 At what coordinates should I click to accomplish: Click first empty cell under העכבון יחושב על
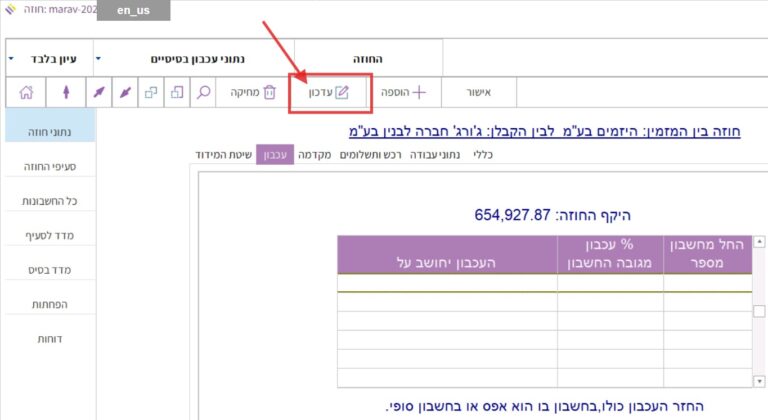pos(447,283)
